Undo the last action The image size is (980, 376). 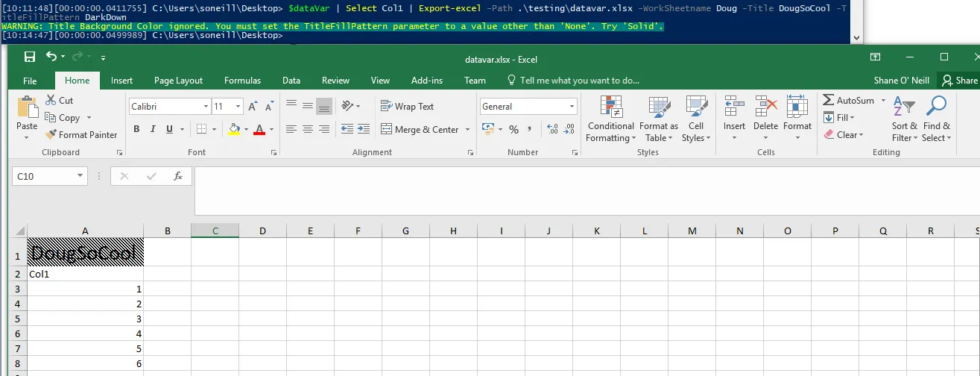pyautogui.click(x=51, y=57)
